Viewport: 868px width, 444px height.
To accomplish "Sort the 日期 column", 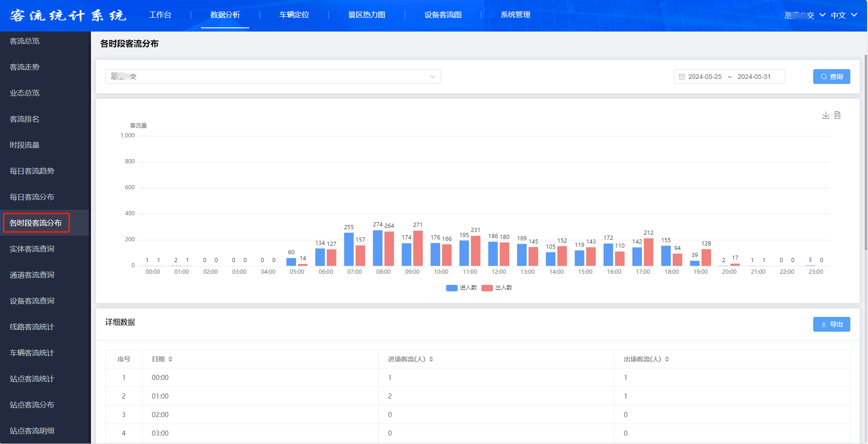I will pyautogui.click(x=170, y=360).
